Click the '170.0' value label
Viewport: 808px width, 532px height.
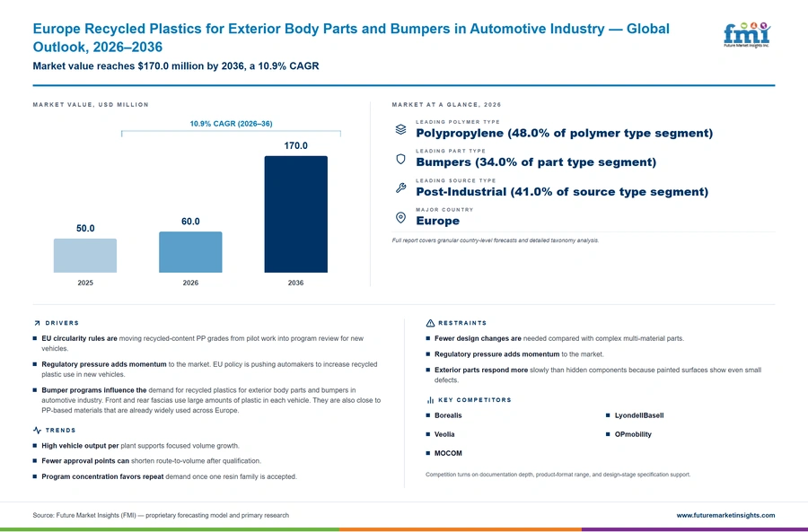point(295,145)
